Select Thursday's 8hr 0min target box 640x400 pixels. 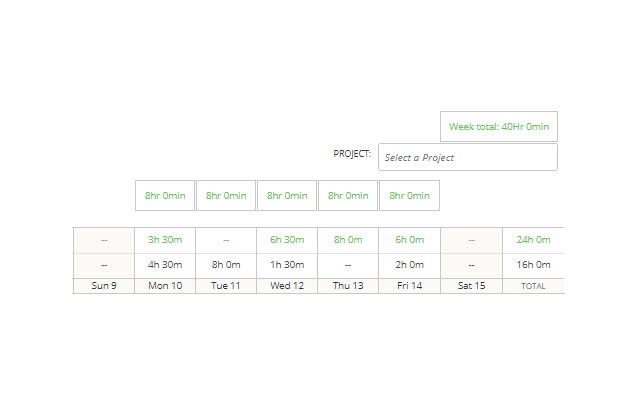[x=348, y=196]
